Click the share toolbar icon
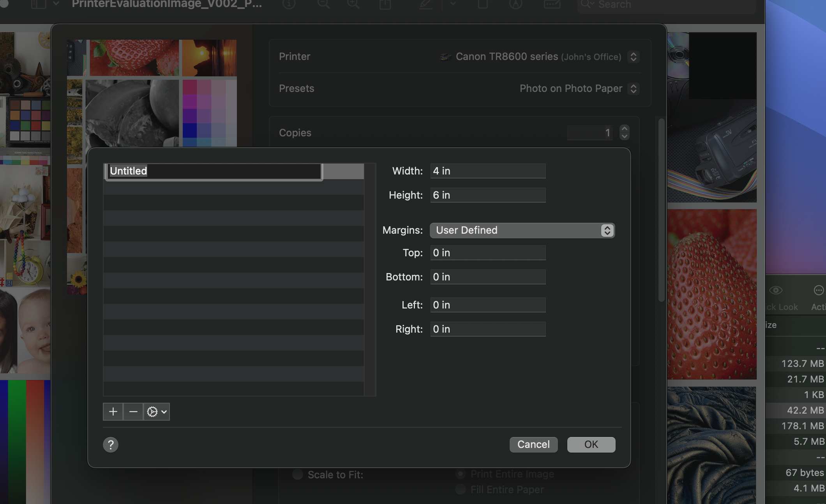The image size is (826, 504). click(x=385, y=5)
